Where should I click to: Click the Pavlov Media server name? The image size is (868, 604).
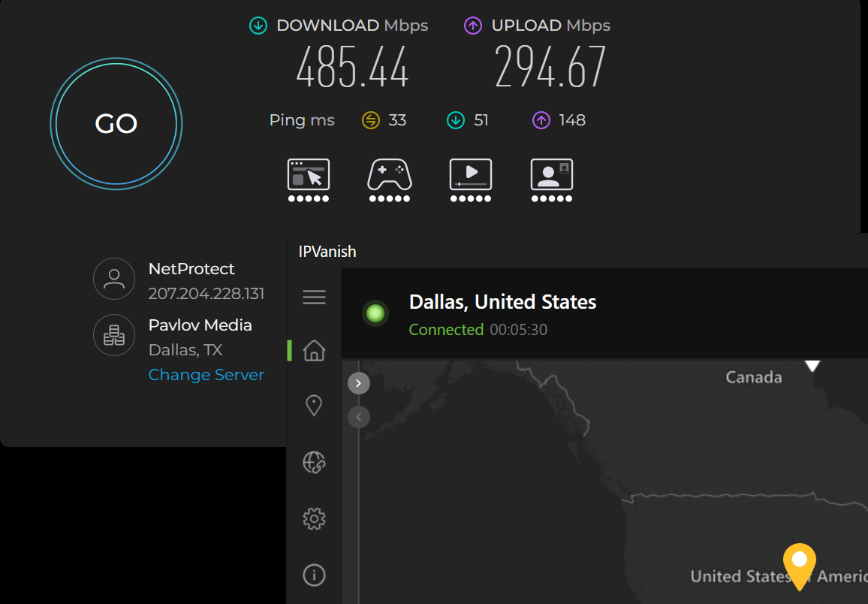(x=200, y=325)
